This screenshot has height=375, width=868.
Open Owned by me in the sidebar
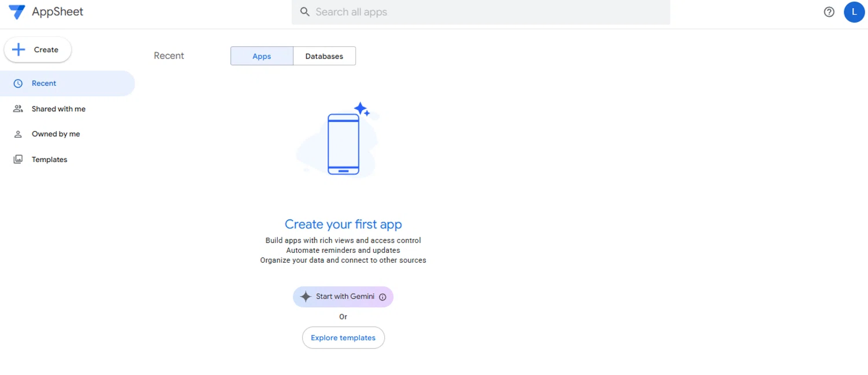[x=67, y=134]
